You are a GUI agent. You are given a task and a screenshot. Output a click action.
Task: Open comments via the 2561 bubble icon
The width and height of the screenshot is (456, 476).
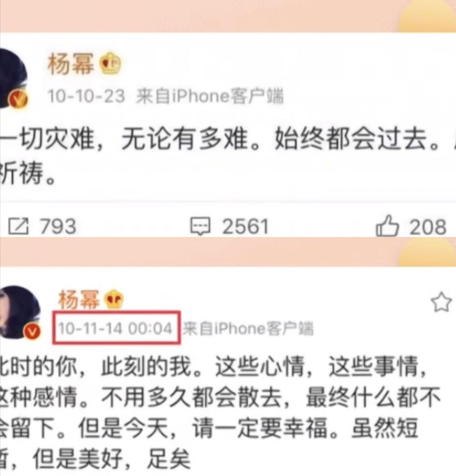coord(200,227)
